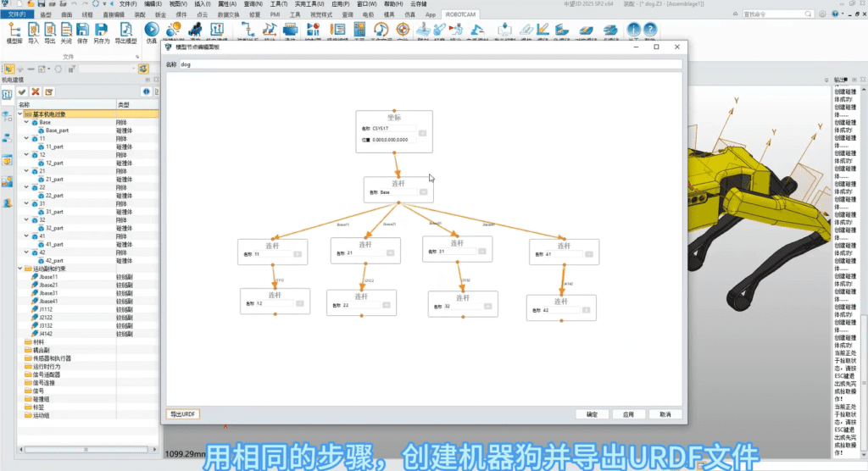Viewport: 868px width, 471px height.
Task: Collapse the 基本机电对象 tree node
Action: 20,114
